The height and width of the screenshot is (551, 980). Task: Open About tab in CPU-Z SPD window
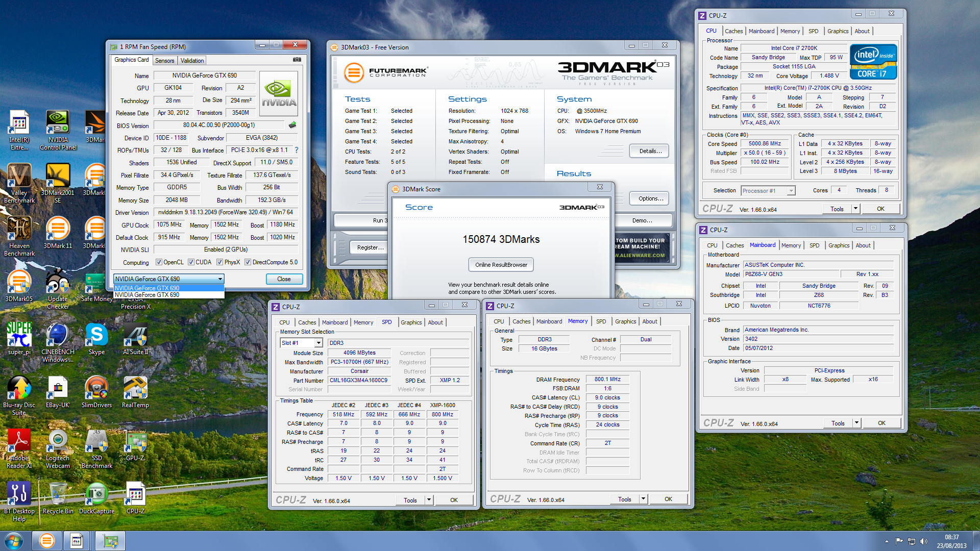click(435, 322)
